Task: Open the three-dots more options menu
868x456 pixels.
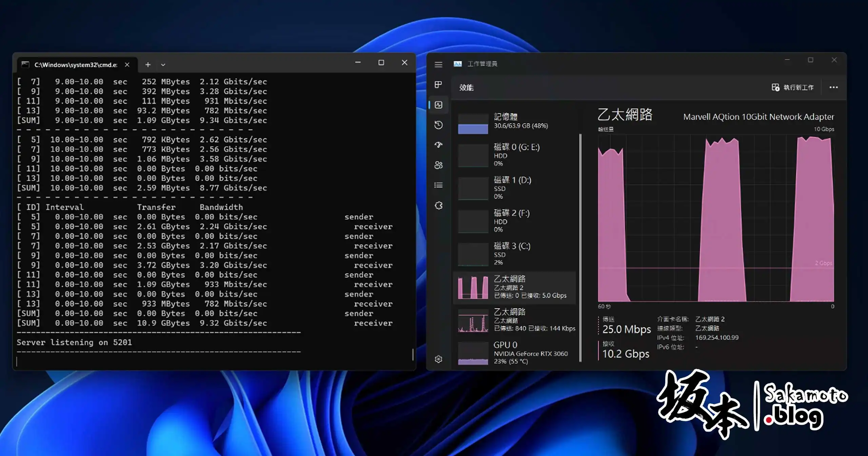Action: point(833,88)
